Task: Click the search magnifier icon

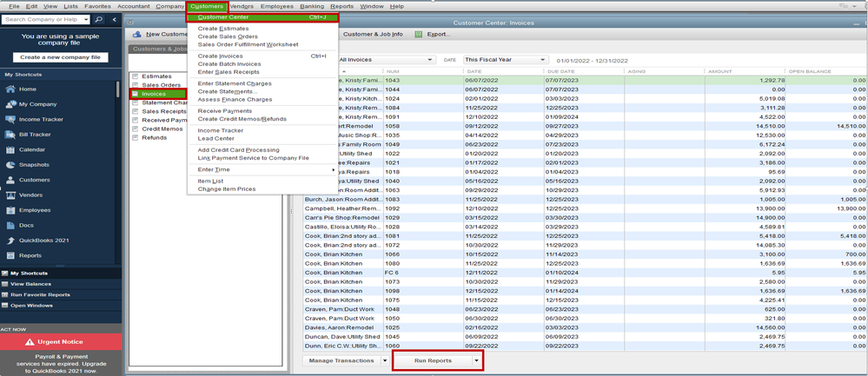Action: (x=99, y=19)
